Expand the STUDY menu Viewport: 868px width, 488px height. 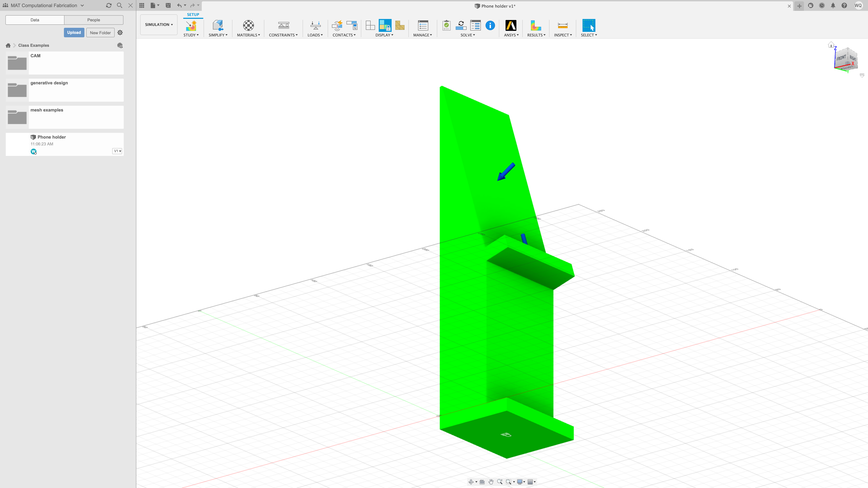point(191,35)
